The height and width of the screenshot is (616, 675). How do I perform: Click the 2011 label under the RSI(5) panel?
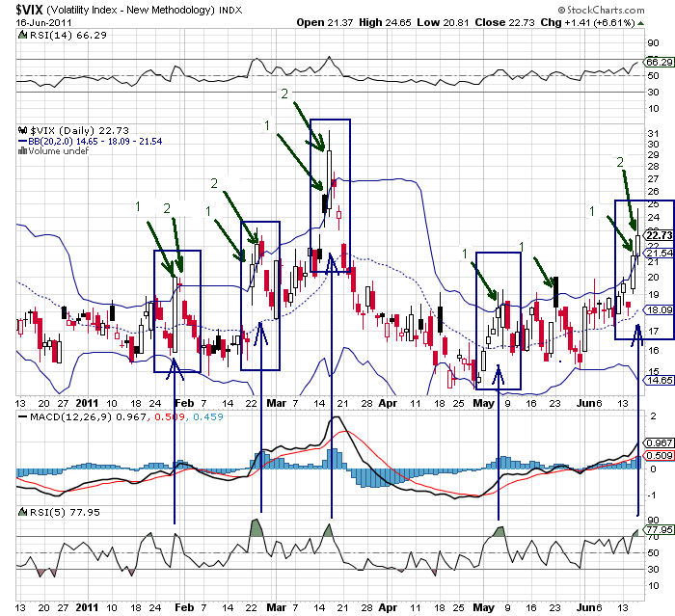tap(87, 608)
